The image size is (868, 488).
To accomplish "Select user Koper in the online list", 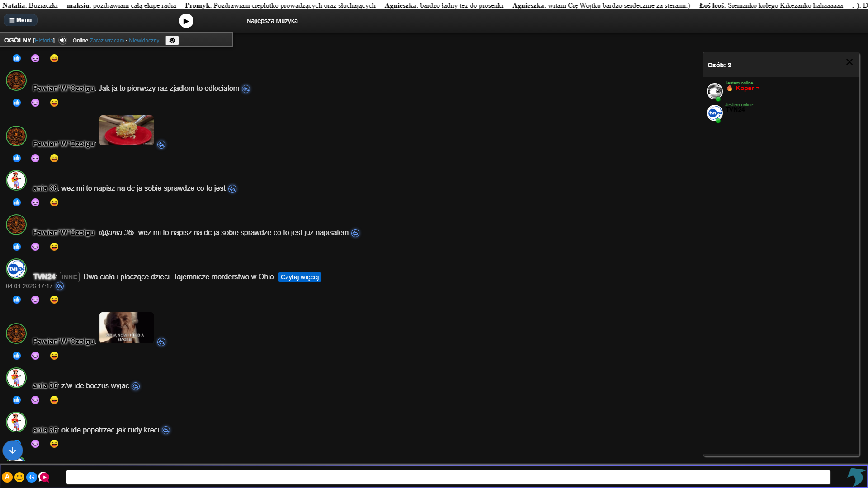I will point(744,89).
